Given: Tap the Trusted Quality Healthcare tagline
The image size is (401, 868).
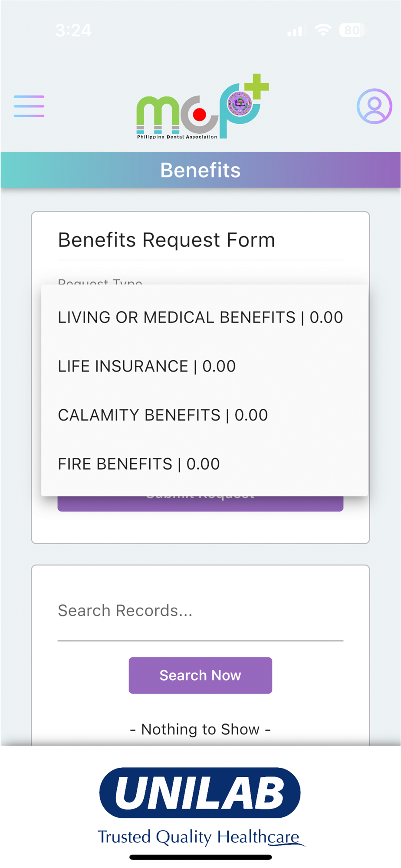Looking at the screenshot, I should 200,837.
